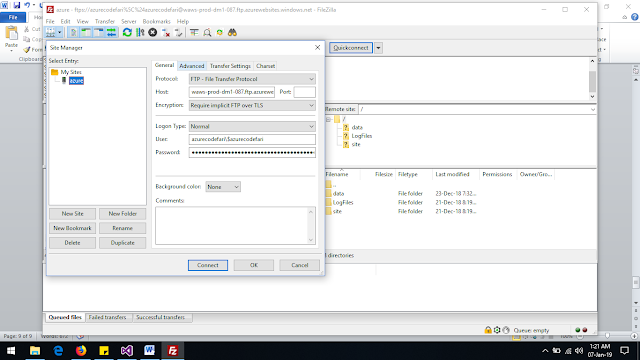
Task: Click the Rename button
Action: click(x=122, y=228)
